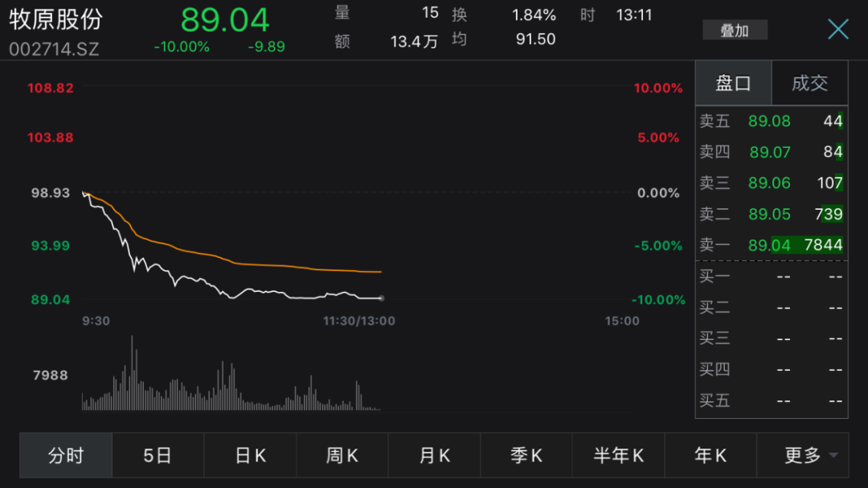Select the empty 买四 bid row
This screenshot has height=488, width=868.
(771, 369)
